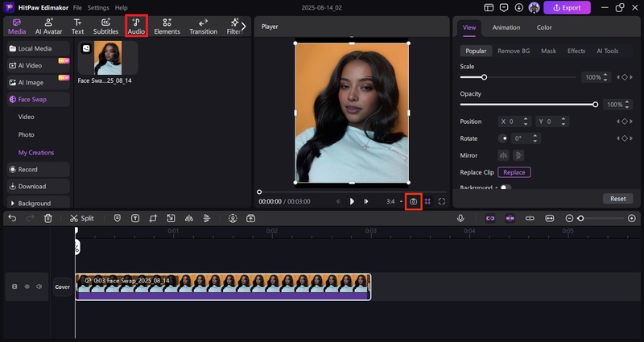
Task: Expand more tabs with the right chevron
Action: pyautogui.click(x=244, y=26)
